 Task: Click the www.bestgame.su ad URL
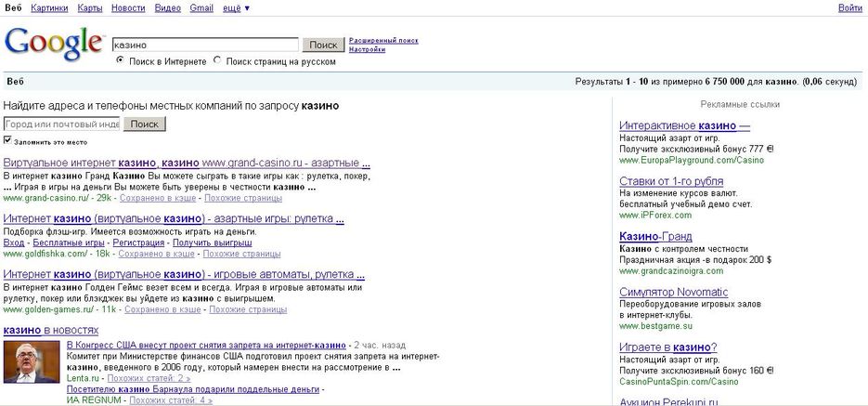point(655,326)
